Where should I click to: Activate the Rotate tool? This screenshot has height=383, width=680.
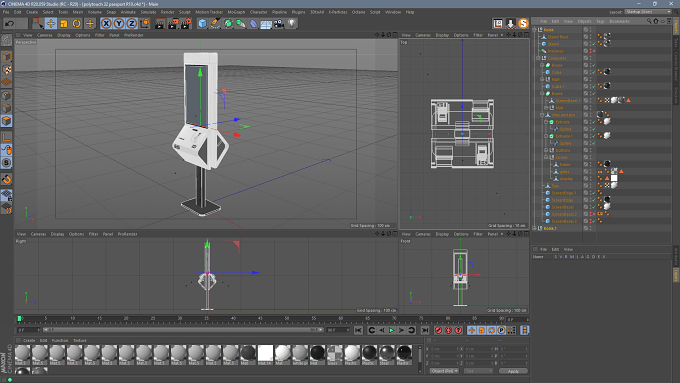pos(77,23)
